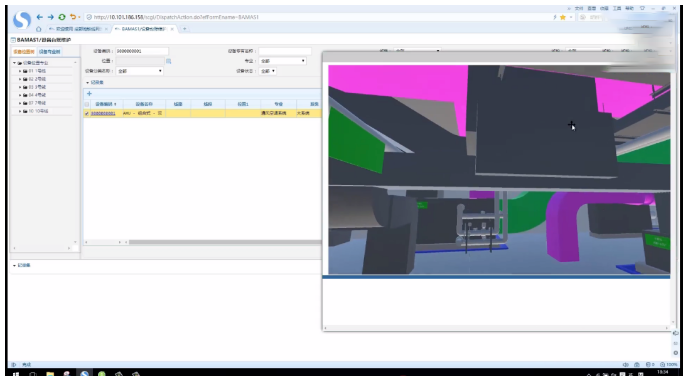689x380 pixels.
Task: Click the popup window's bottom scrollbar
Action: click(496, 328)
